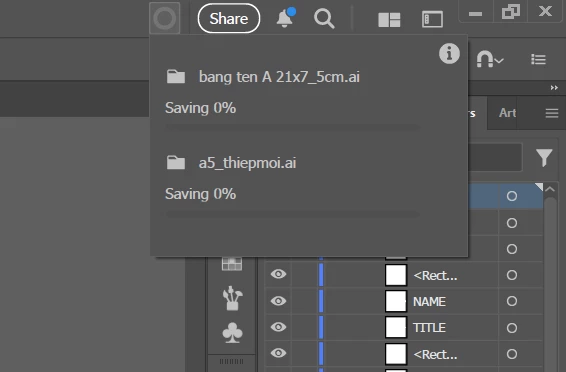The width and height of the screenshot is (566, 372).
Task: Switch to the Art tab
Action: point(507,113)
